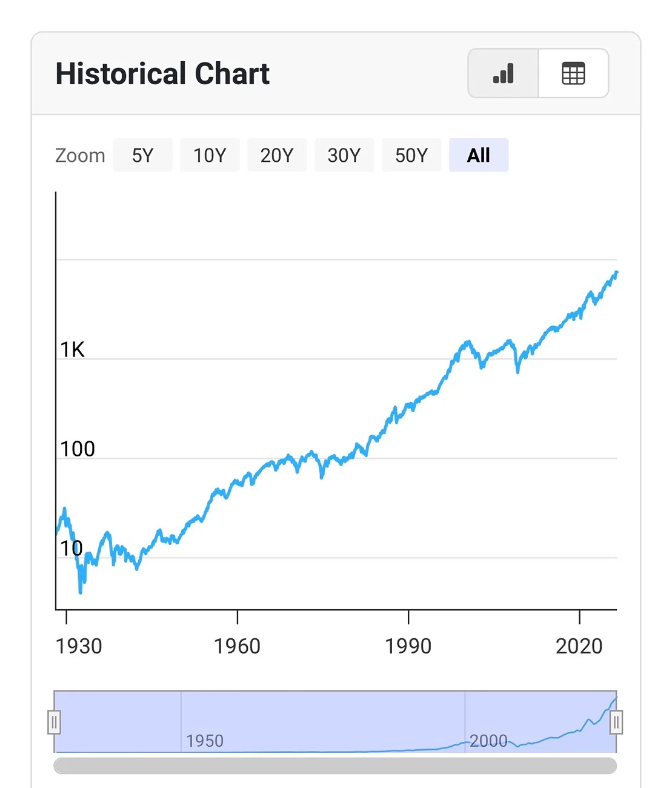Screen dimensions: 672x788
Task: Set zoom range to 5Y
Action: click(x=143, y=155)
